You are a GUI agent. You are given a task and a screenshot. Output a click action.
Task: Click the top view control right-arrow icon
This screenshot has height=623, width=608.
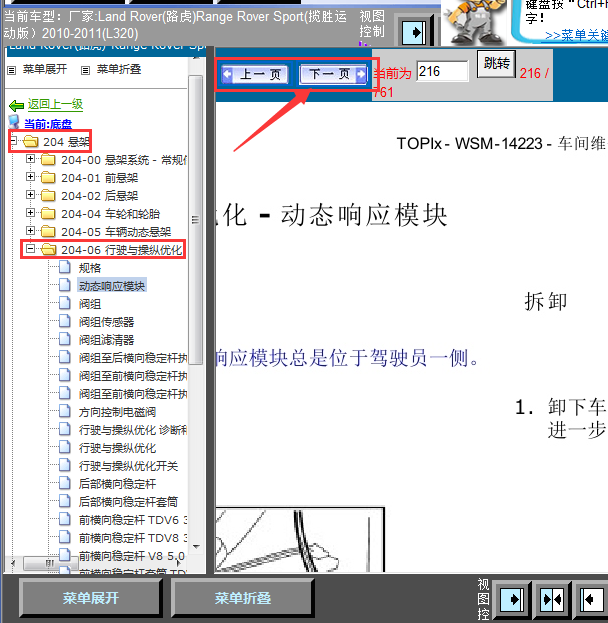414,32
